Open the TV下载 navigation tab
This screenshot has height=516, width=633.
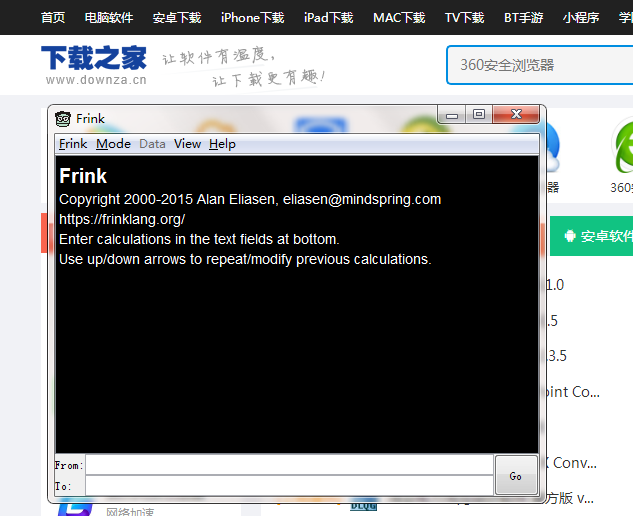(465, 18)
